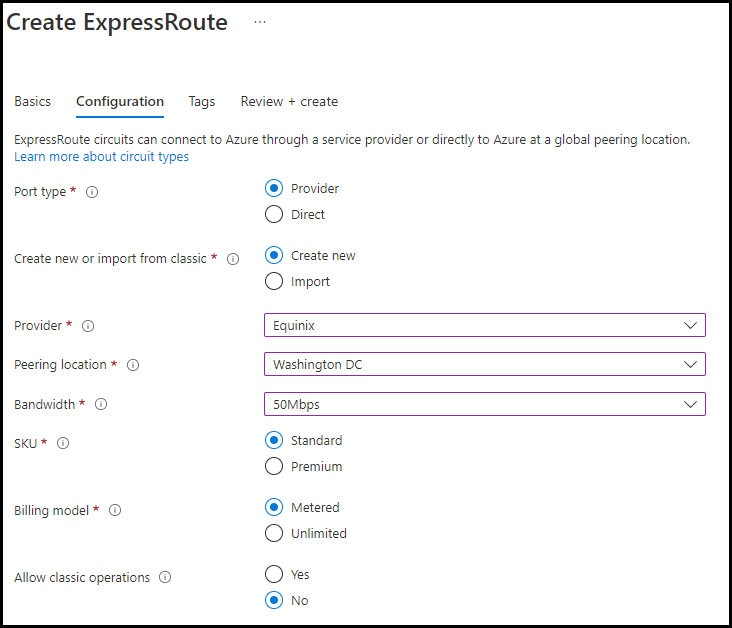This screenshot has width=732, height=628.
Task: Click info icon next to Provider label
Action: 87,326
